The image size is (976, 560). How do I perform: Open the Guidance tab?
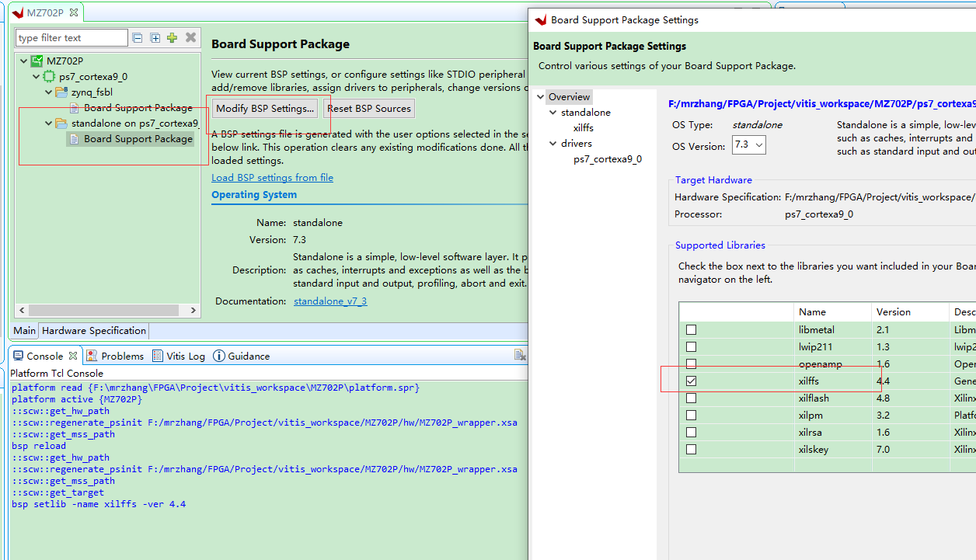pyautogui.click(x=242, y=356)
